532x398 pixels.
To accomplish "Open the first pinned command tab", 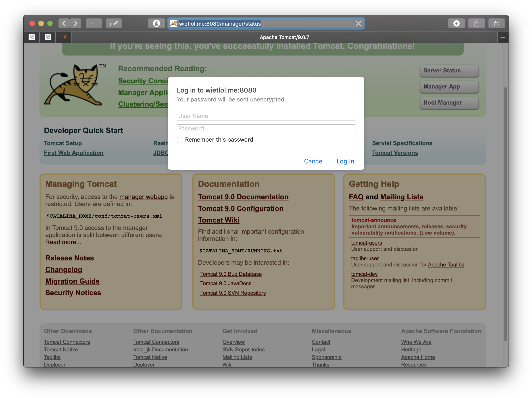I will (32, 37).
